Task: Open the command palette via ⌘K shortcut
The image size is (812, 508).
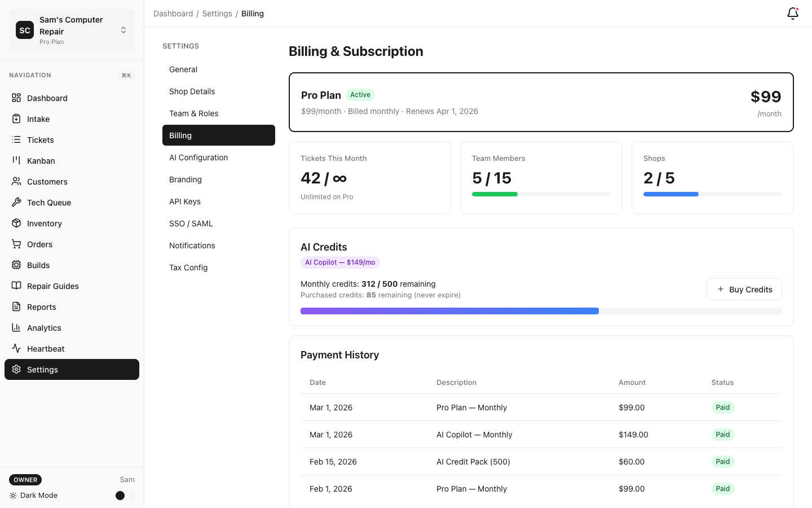Action: click(x=126, y=75)
